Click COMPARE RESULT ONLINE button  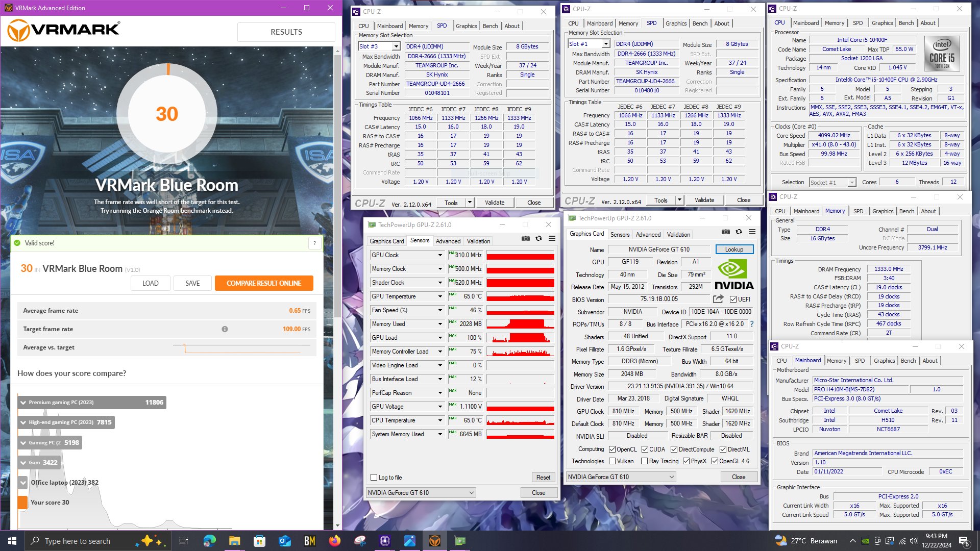coord(264,283)
